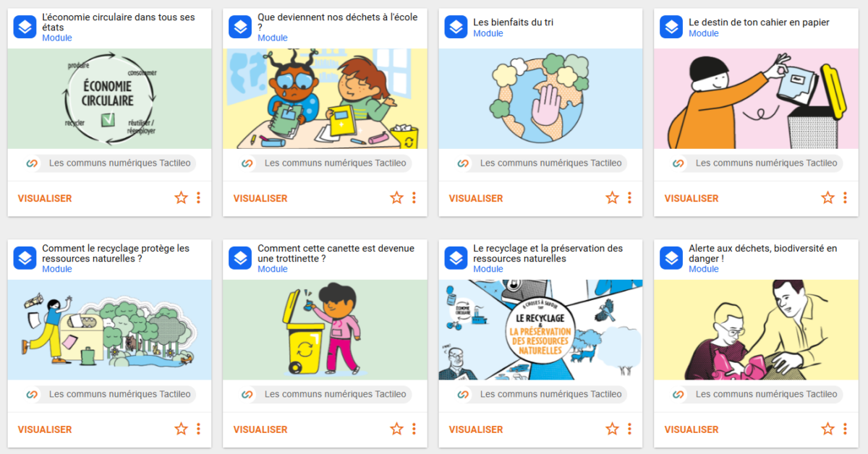Open thumbnail of 'Le recyclage et la préservation'
868x454 pixels.
pos(540,330)
